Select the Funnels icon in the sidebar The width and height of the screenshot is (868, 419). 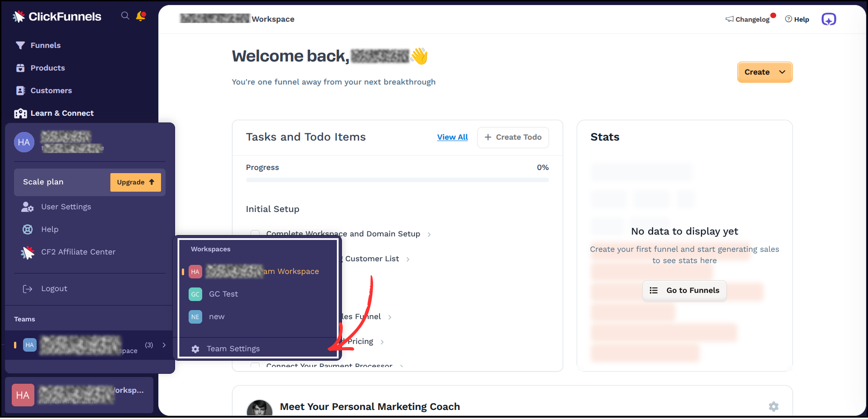[x=20, y=45]
